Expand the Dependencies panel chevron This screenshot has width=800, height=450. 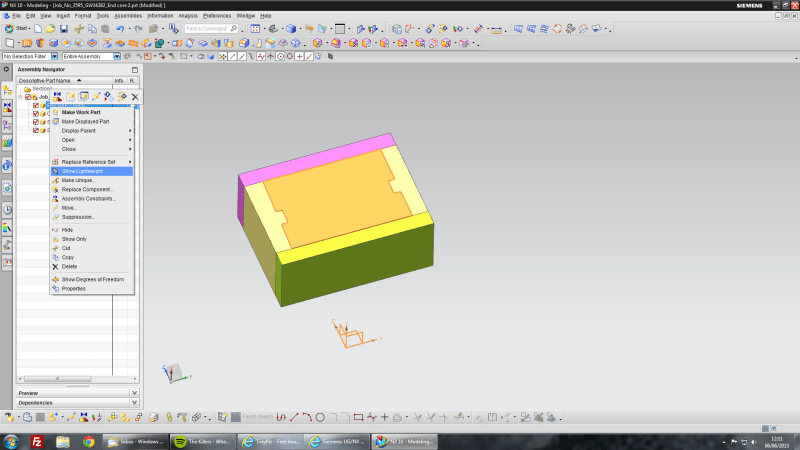point(134,403)
